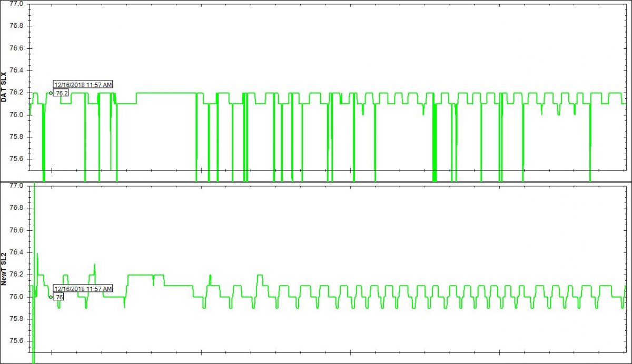Image resolution: width=632 pixels, height=364 pixels.
Task: Select the 12/16/2018 11:57 AM tooltip on the NewT SL2 chart
Action: pyautogui.click(x=83, y=289)
